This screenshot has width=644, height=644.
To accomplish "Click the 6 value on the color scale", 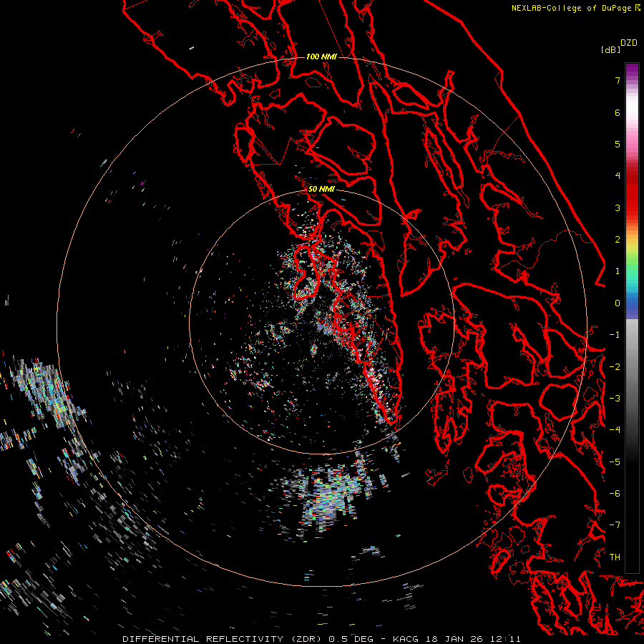I will [618, 112].
